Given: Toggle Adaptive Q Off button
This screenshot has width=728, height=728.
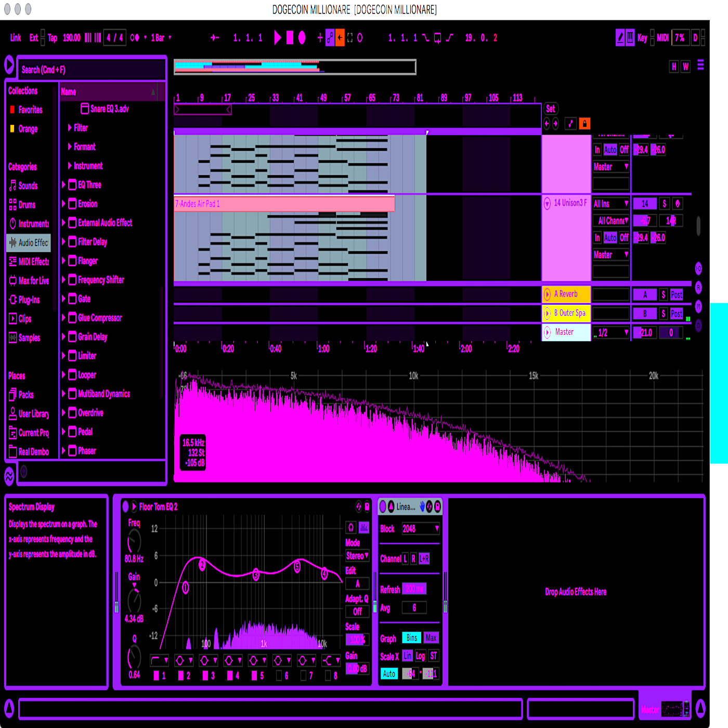Looking at the screenshot, I should (x=357, y=612).
